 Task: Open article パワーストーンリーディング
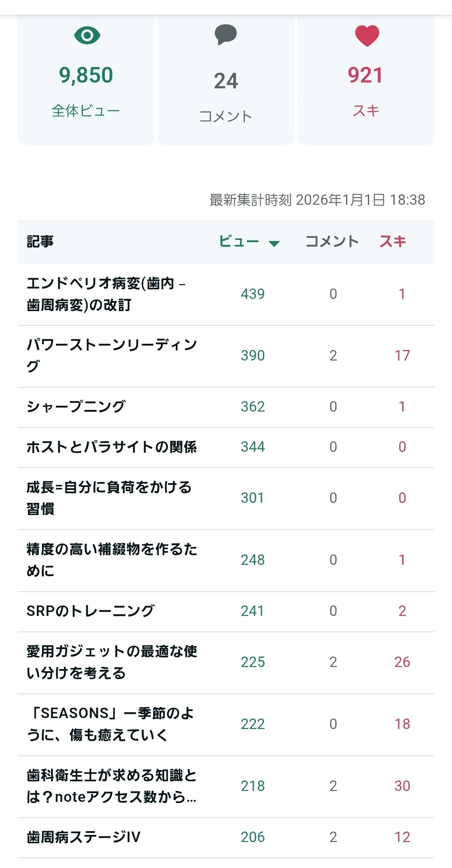pyautogui.click(x=226, y=356)
